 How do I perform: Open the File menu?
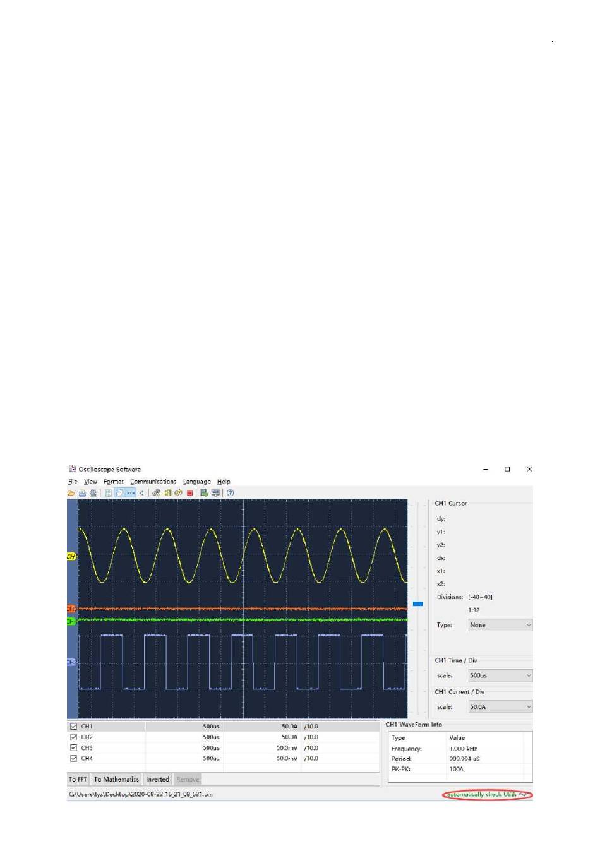pyautogui.click(x=73, y=482)
